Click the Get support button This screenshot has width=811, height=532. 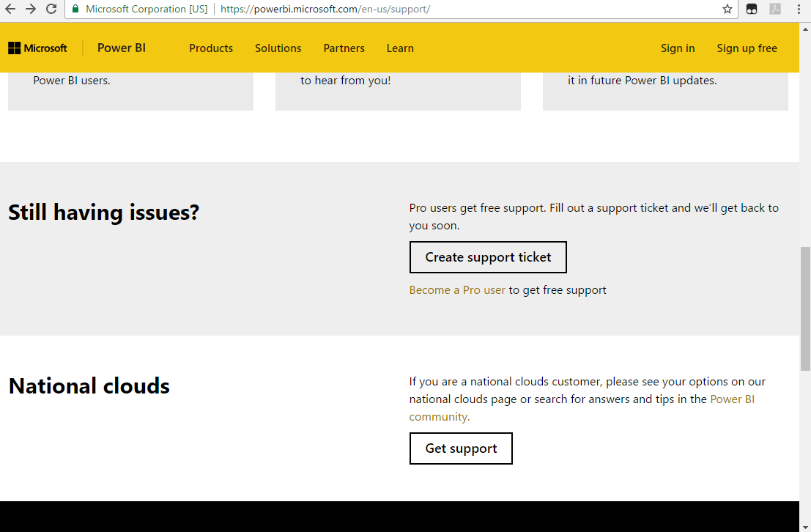pyautogui.click(x=461, y=448)
